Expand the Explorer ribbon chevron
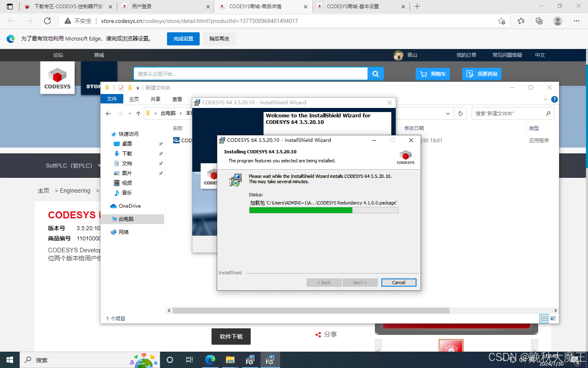 click(545, 99)
